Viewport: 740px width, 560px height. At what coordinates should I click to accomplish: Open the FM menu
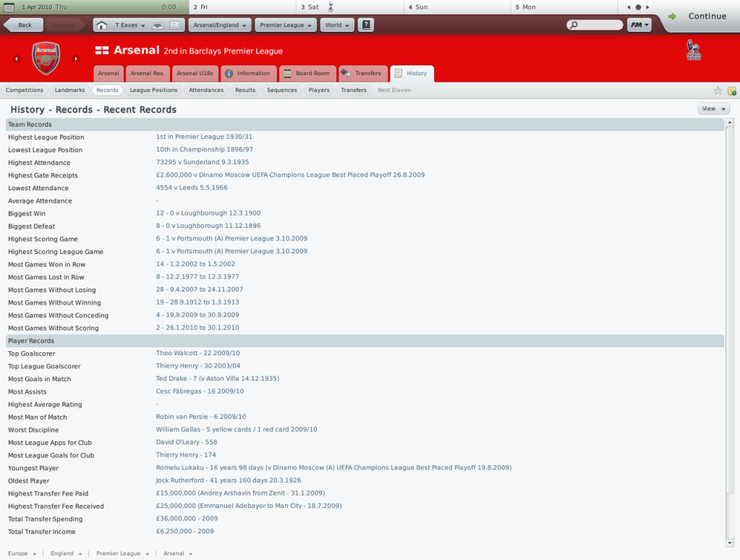coord(639,25)
